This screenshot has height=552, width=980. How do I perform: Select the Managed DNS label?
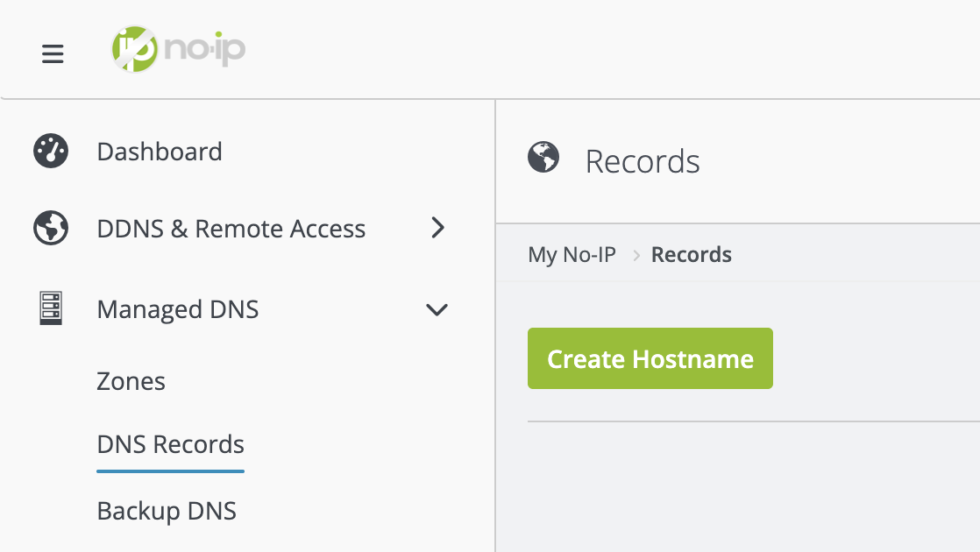point(178,309)
